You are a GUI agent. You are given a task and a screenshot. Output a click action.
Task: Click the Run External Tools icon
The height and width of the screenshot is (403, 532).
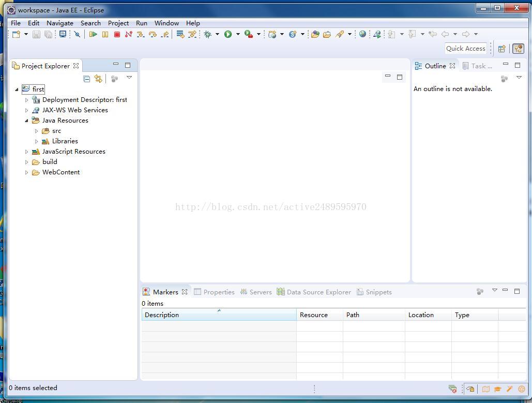click(249, 34)
